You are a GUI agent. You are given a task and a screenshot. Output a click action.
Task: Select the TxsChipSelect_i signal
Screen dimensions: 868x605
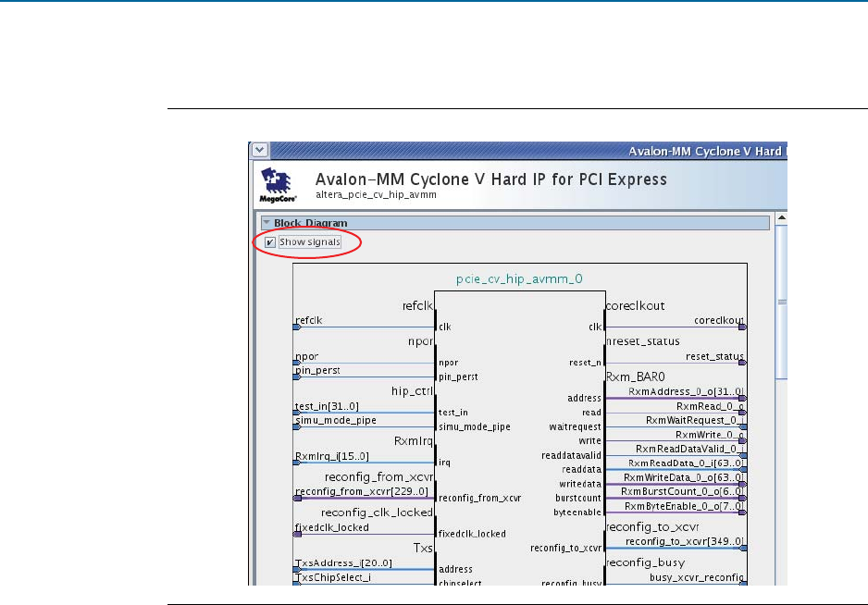333,577
